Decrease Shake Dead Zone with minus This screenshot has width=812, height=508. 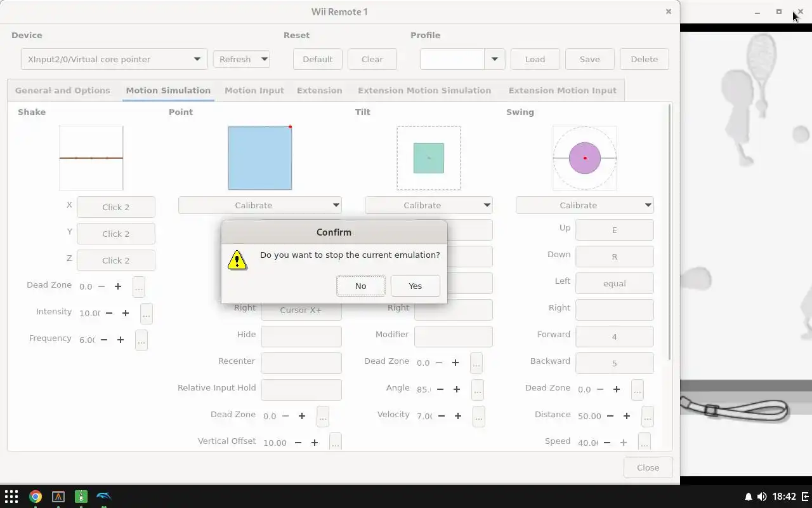pyautogui.click(x=101, y=286)
